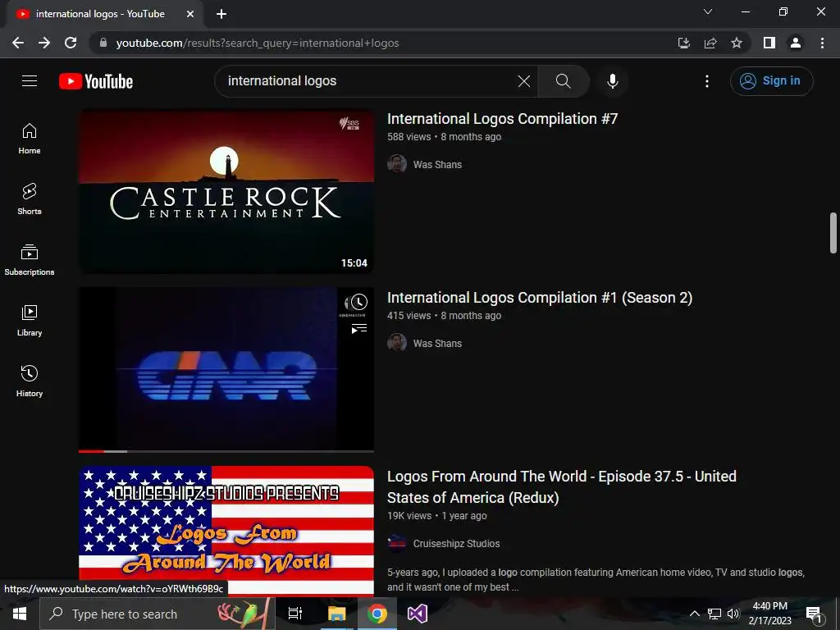Image resolution: width=840 pixels, height=630 pixels.
Task: Start voice search with the microphone
Action: click(x=612, y=81)
